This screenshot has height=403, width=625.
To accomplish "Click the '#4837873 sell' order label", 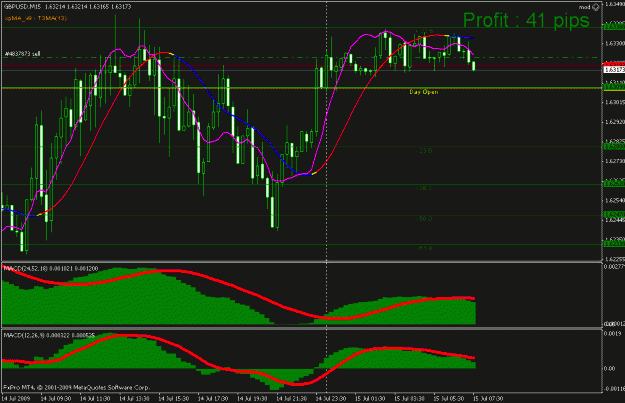I will (x=22, y=54).
